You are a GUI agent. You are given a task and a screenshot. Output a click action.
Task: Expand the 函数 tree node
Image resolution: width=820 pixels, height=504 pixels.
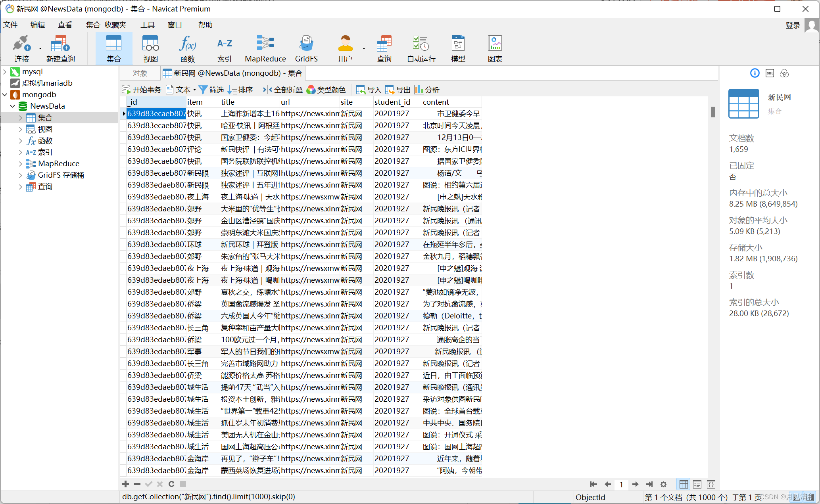click(x=21, y=141)
